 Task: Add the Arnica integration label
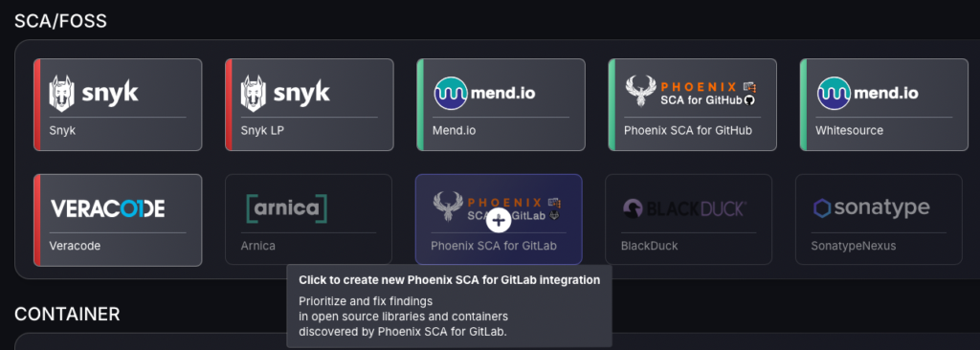258,246
